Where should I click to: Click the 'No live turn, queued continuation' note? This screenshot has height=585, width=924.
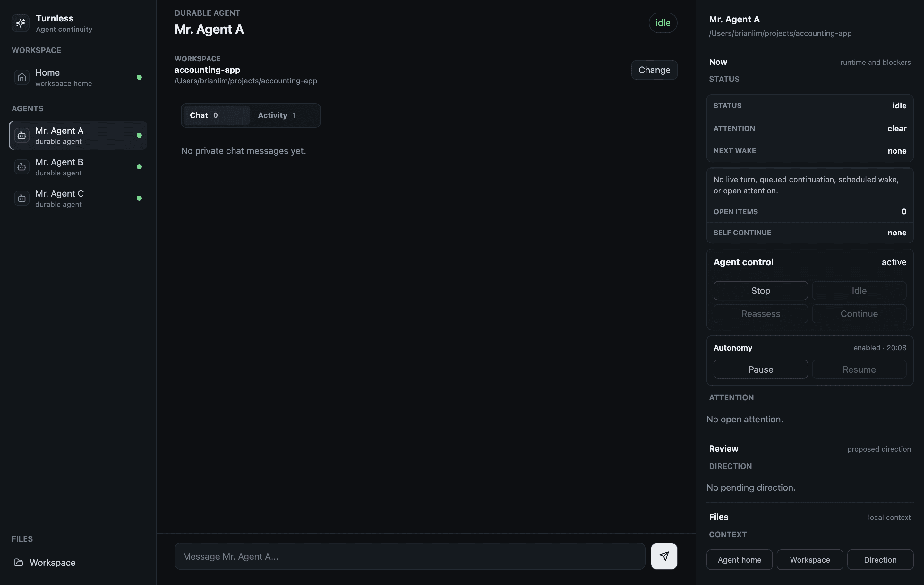tap(806, 185)
